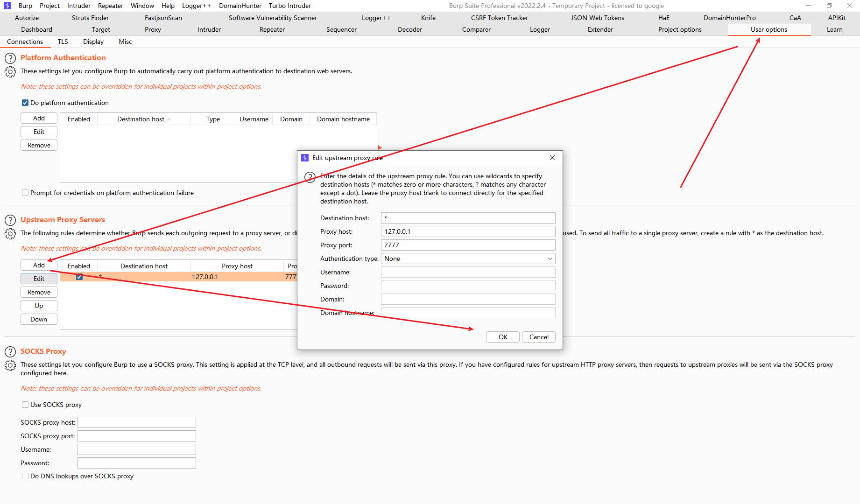Enable Prompt for credentials on authentication failure
The height and width of the screenshot is (504, 860).
pyautogui.click(x=25, y=193)
